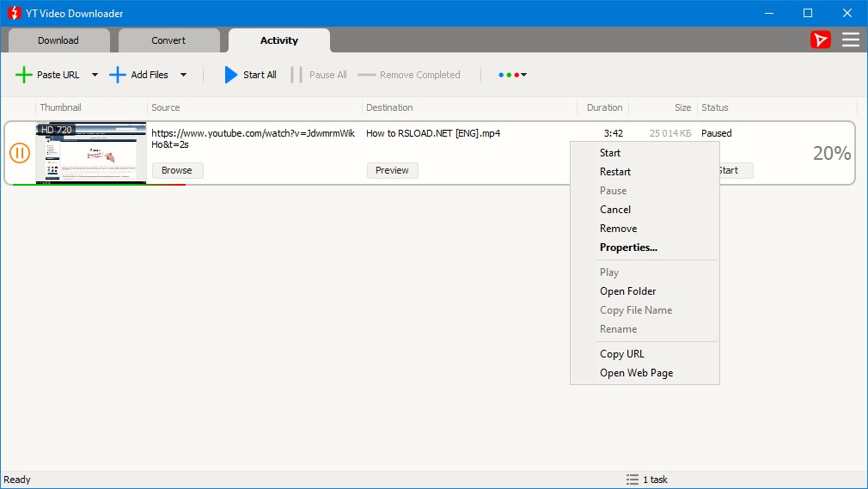
Task: Open the hamburger menu in the top right
Action: pyautogui.click(x=850, y=40)
